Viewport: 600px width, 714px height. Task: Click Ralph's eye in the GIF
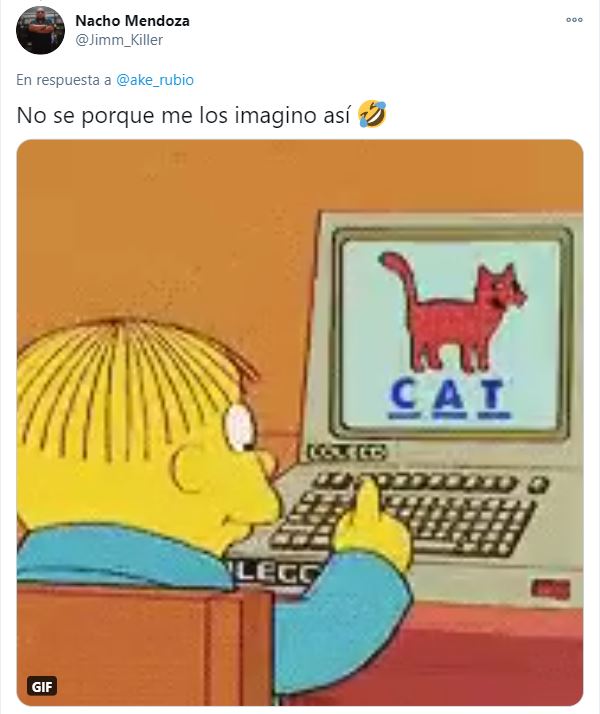pyautogui.click(x=239, y=427)
